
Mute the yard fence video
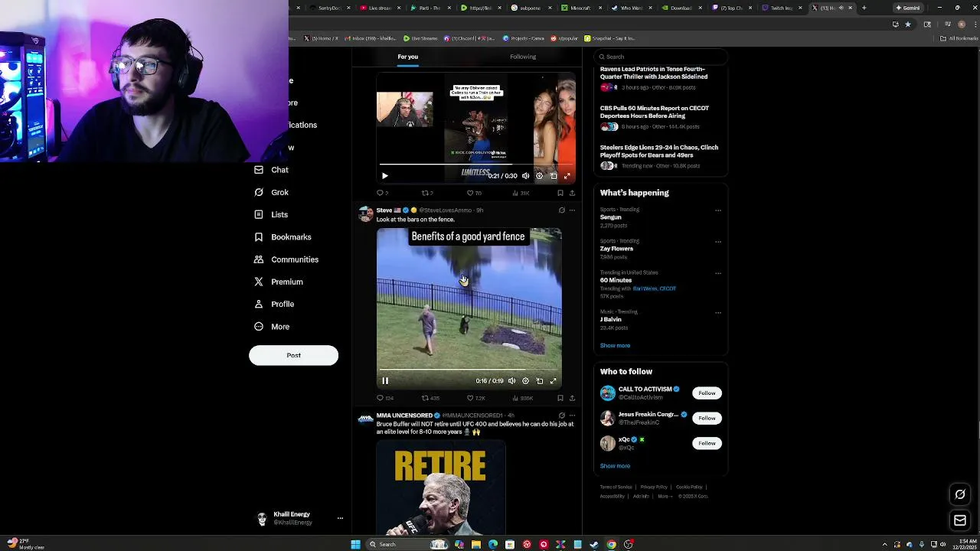(511, 381)
